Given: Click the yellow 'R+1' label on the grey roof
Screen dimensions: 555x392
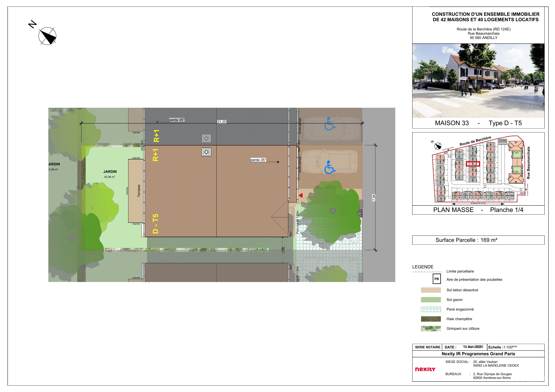Looking at the screenshot, I should (x=156, y=136).
